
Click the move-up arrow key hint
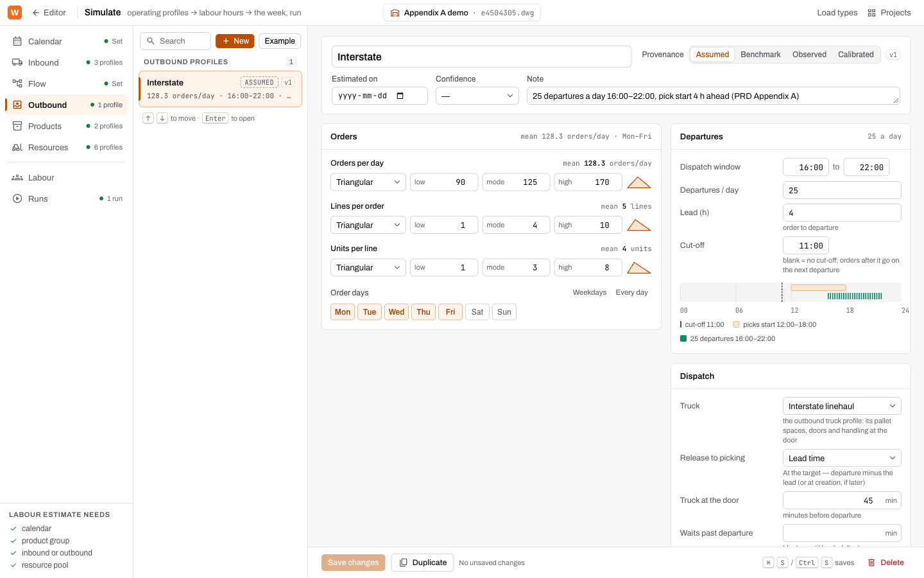[148, 118]
